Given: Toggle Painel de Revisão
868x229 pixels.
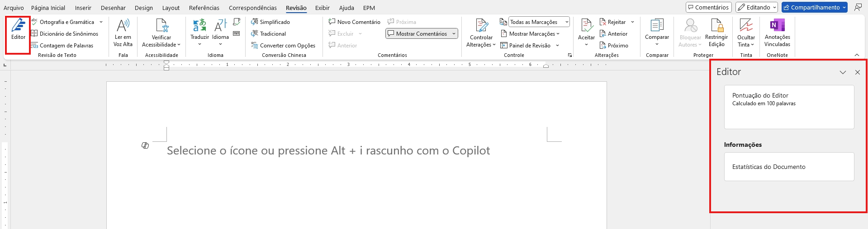Looking at the screenshot, I should coord(526,45).
